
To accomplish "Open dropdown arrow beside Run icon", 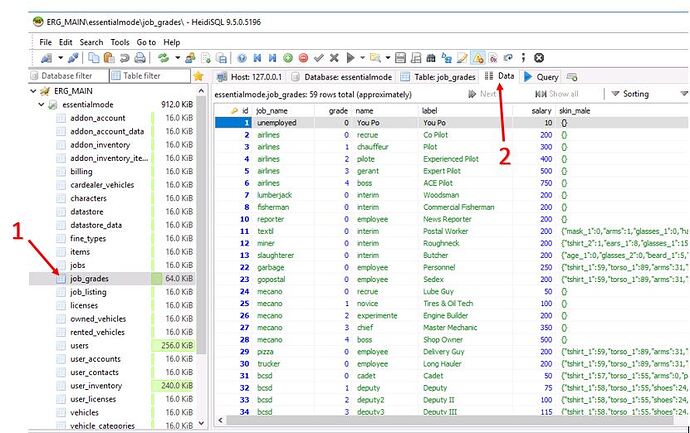I will pyautogui.click(x=362, y=58).
